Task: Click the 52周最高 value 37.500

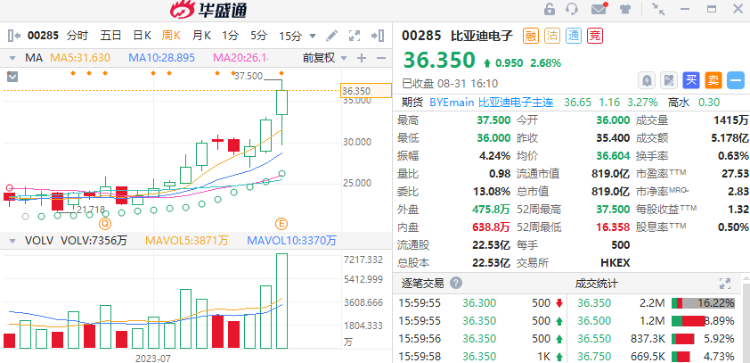Action: pos(612,209)
